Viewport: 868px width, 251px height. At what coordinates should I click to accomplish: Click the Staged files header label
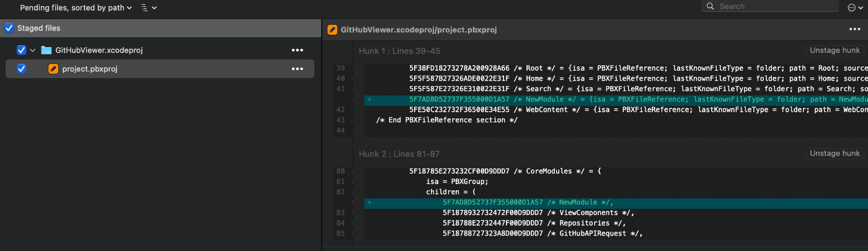[x=38, y=28]
